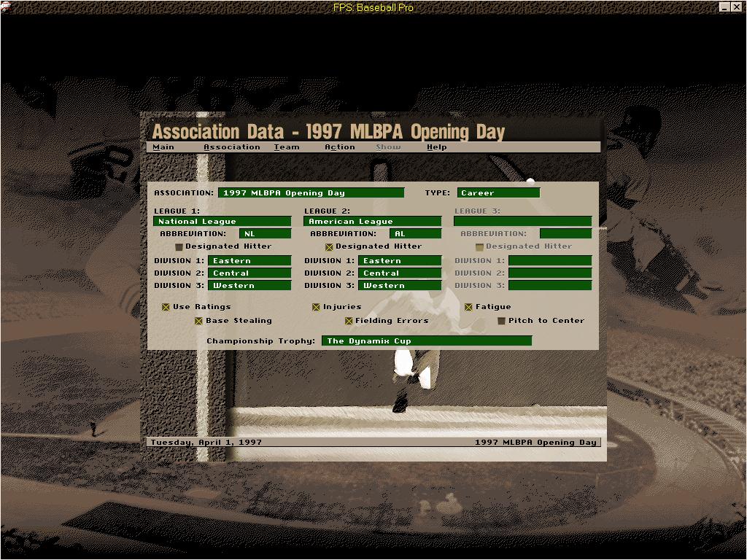The height and width of the screenshot is (560, 747).
Task: Edit League 1 Division 3 Western field
Action: pos(249,286)
